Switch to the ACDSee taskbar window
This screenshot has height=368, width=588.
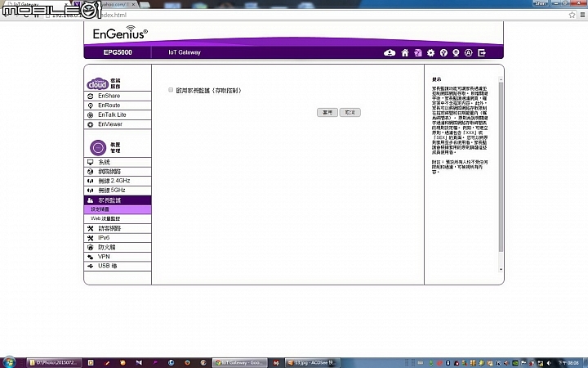point(312,363)
